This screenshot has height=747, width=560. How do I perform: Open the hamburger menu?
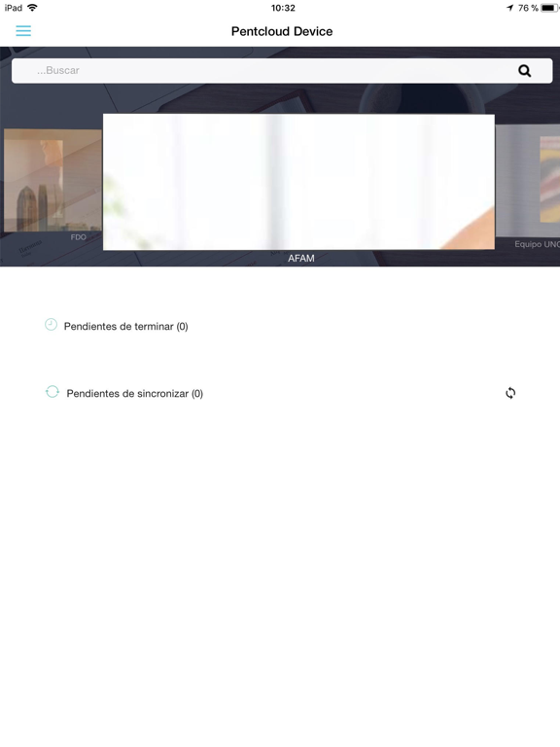tap(23, 31)
